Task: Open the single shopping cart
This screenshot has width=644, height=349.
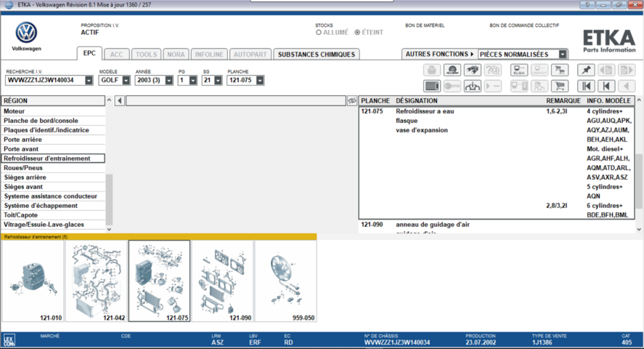Action: point(560,86)
